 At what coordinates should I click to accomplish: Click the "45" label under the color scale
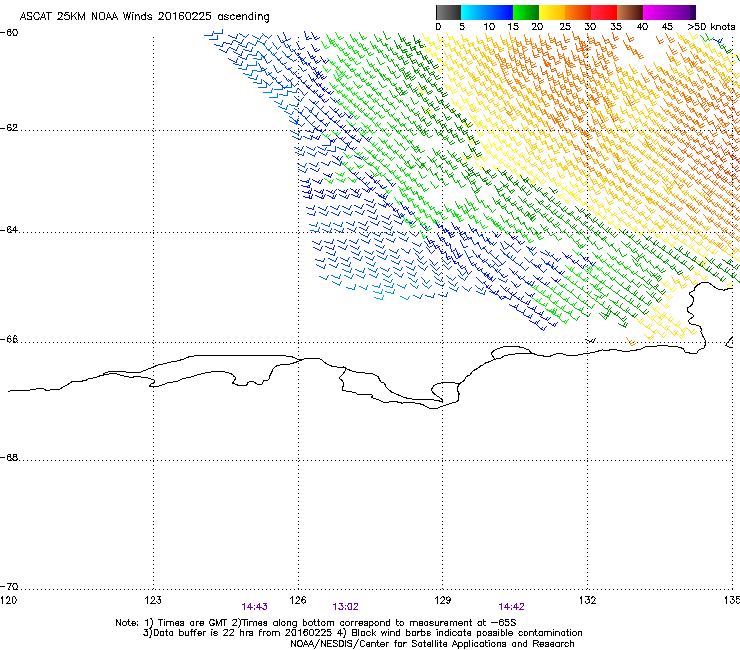pyautogui.click(x=667, y=26)
